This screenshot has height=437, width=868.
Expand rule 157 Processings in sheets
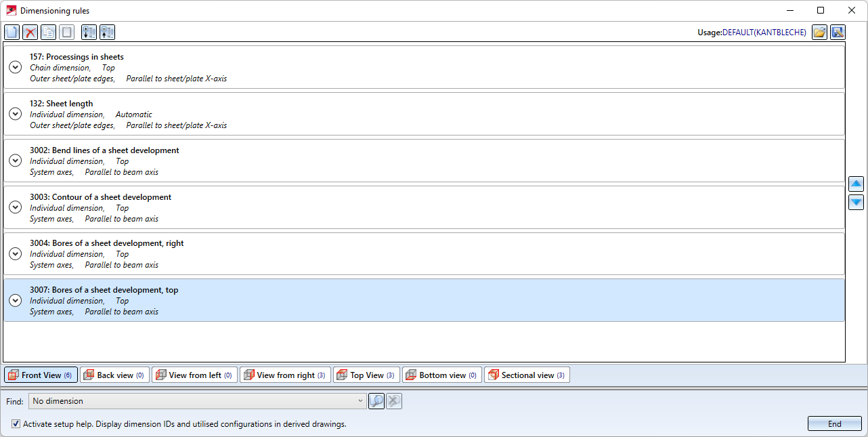click(15, 67)
